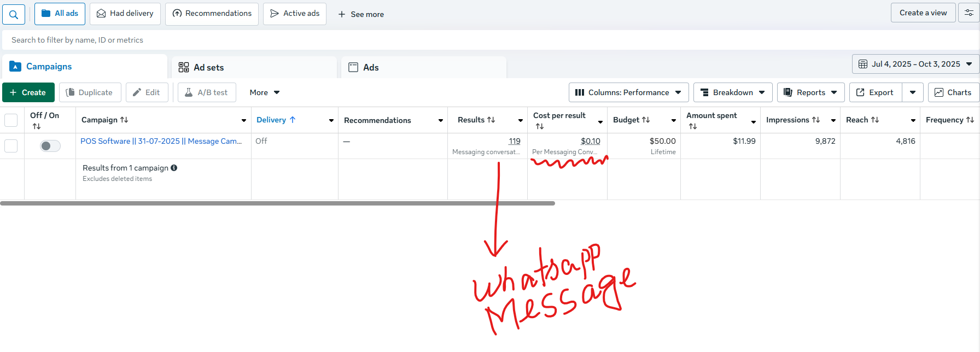
Task: Switch to the Ads tab
Action: 370,67
